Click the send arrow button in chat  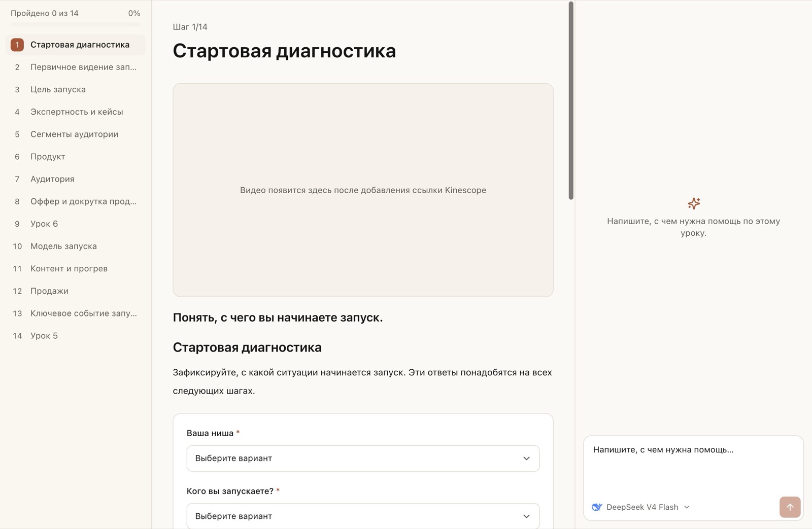[x=790, y=507]
